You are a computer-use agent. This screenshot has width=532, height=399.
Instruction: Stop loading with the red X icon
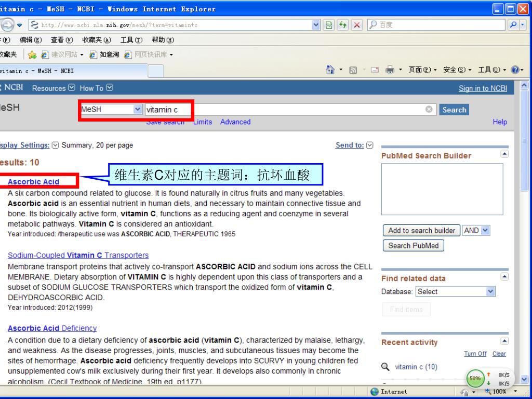357,25
